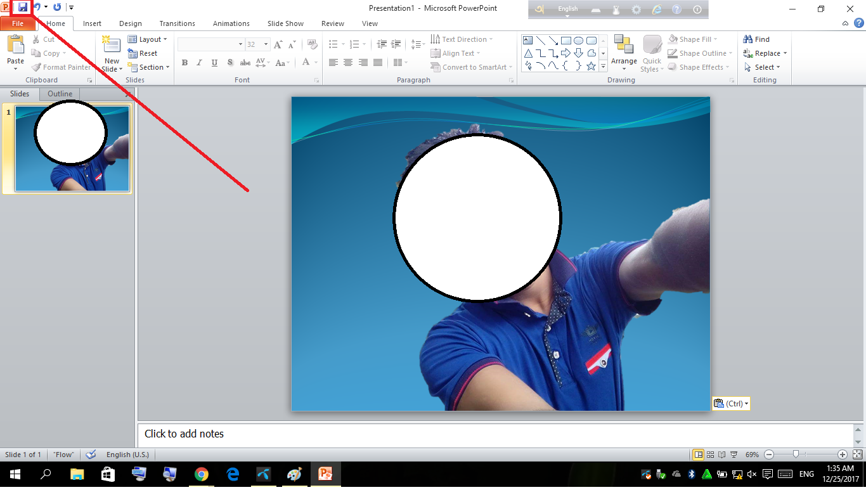Click the Increase Font Size icon

[x=278, y=44]
